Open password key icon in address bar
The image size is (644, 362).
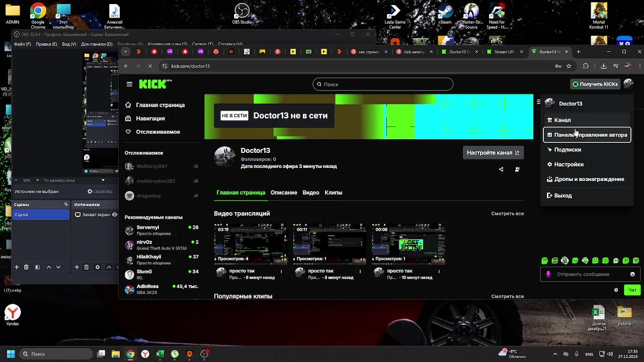click(x=558, y=66)
